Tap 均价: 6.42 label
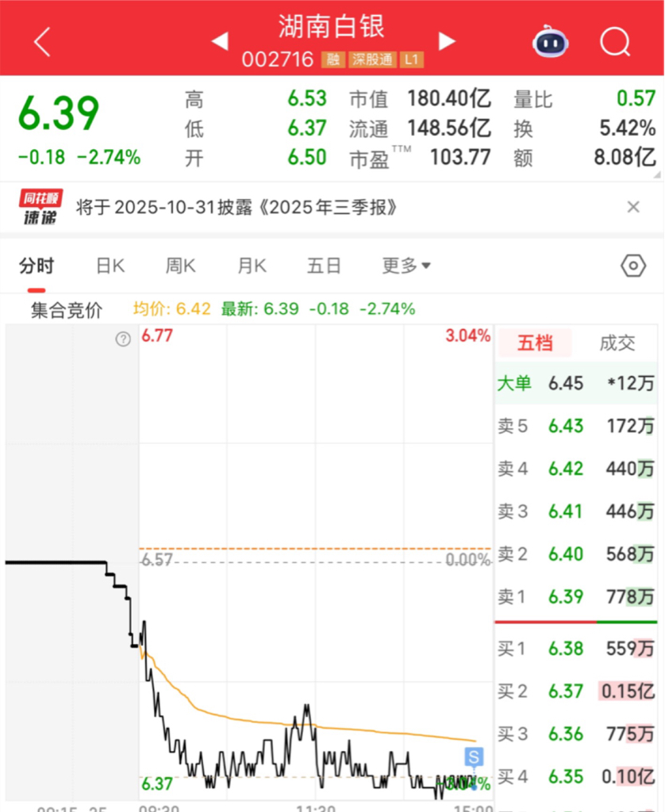This screenshot has height=812, width=665. tap(172, 309)
